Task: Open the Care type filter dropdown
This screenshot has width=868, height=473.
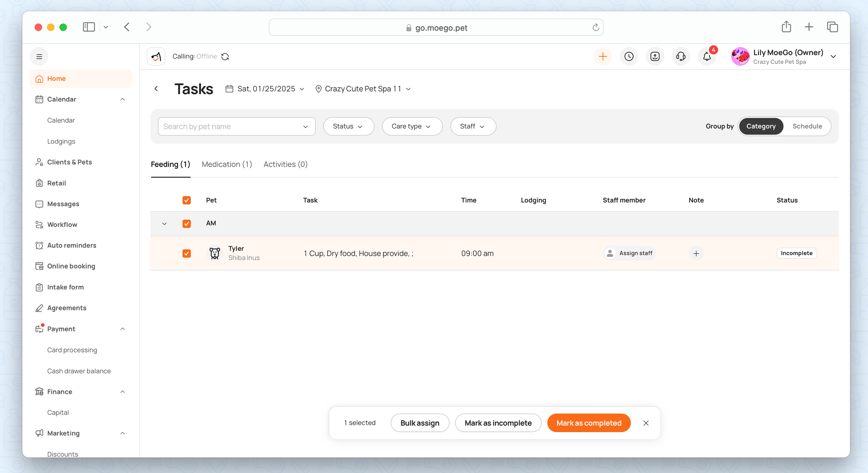Action: [411, 126]
